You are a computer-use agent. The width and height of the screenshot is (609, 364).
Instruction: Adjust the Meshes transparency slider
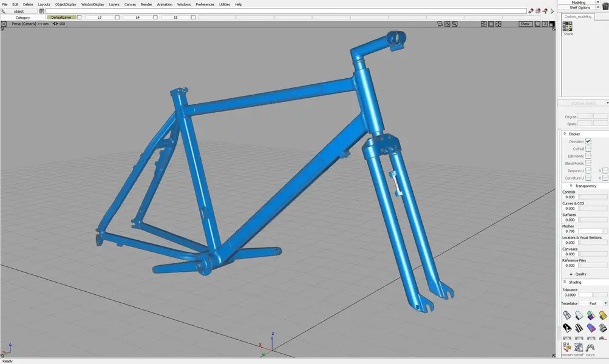point(593,231)
